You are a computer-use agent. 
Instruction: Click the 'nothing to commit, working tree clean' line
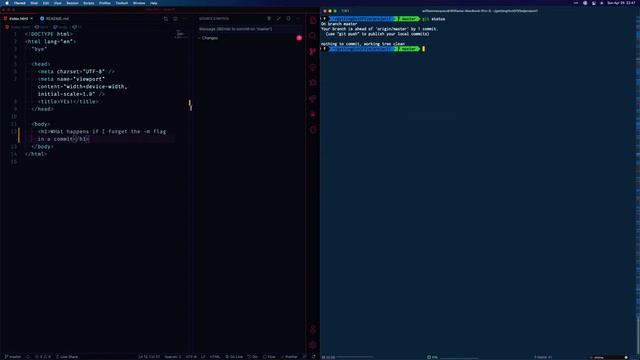tap(362, 44)
